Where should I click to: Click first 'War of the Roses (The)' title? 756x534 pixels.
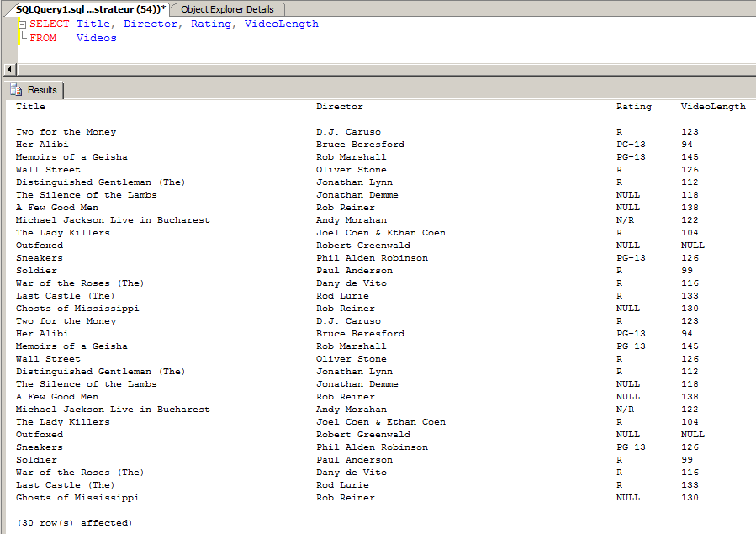80,283
